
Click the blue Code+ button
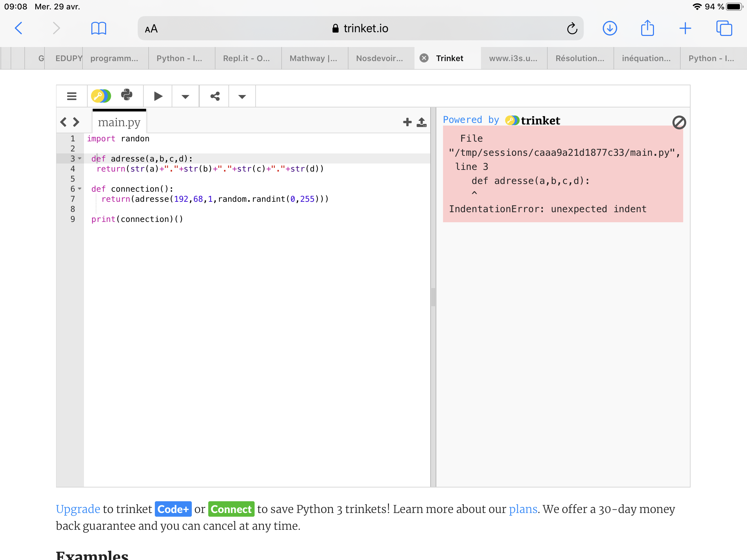(x=173, y=509)
